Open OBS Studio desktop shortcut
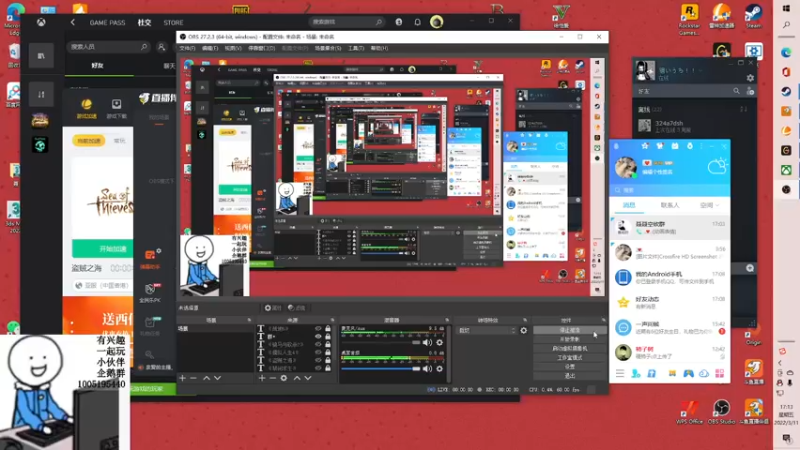 tap(721, 412)
